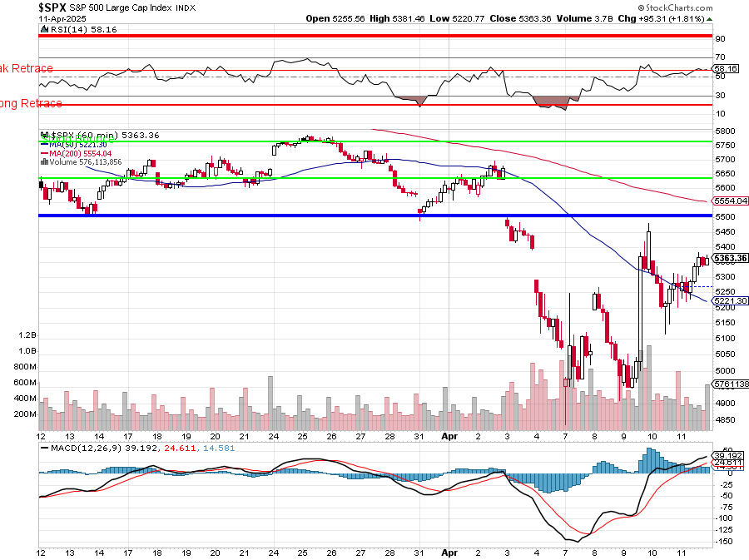Image resolution: width=749 pixels, height=560 pixels.
Task: Click the 5363.36 current price tag
Action: tap(730, 259)
